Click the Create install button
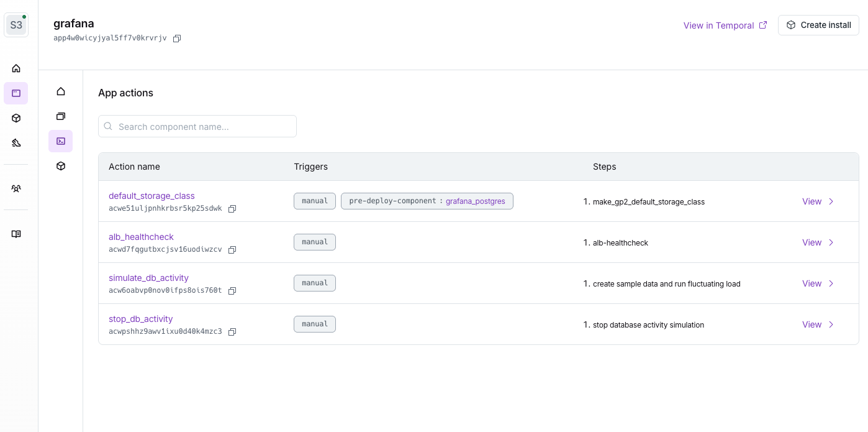Image resolution: width=868 pixels, height=432 pixels. click(x=818, y=25)
